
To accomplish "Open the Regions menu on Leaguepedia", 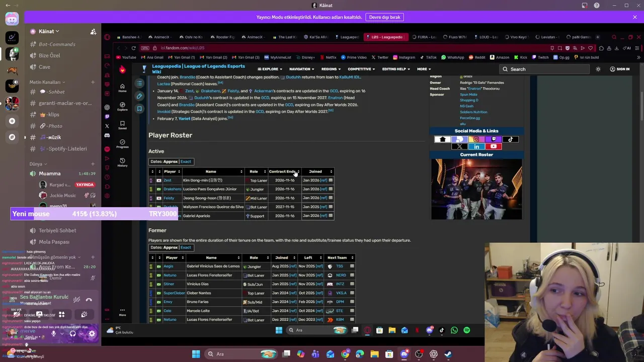I will [331, 69].
